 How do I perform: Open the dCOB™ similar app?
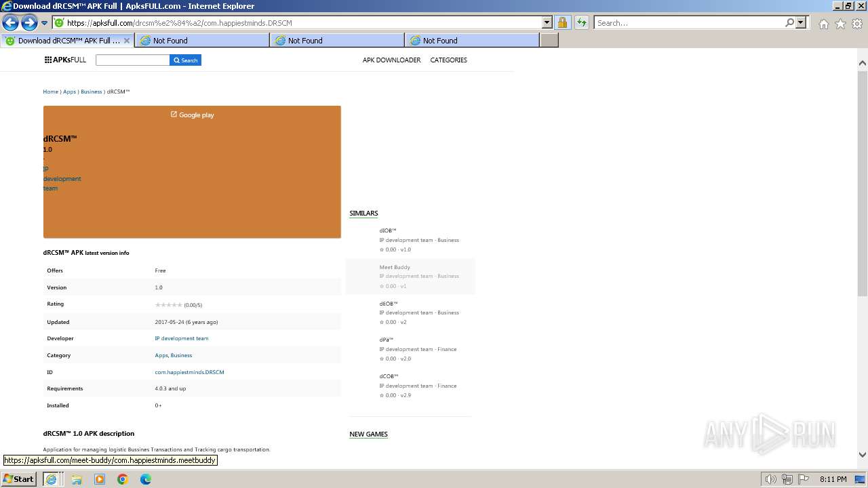click(410, 386)
